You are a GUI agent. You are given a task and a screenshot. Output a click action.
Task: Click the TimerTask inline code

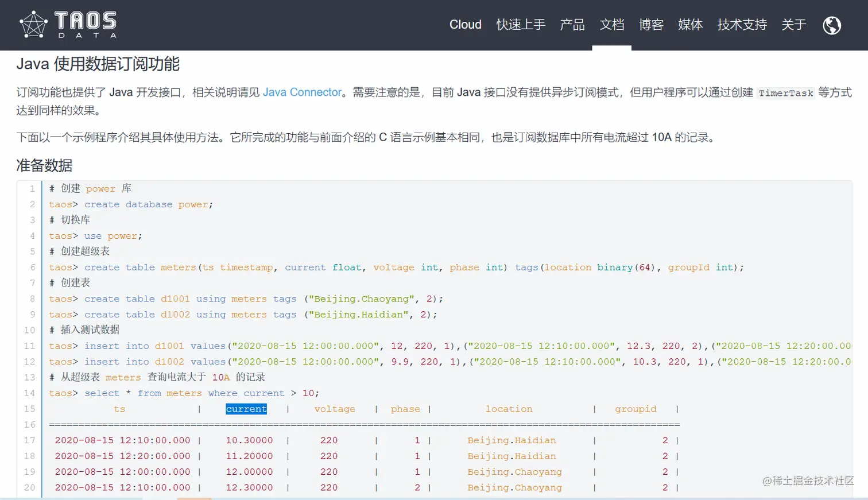pyautogui.click(x=786, y=93)
